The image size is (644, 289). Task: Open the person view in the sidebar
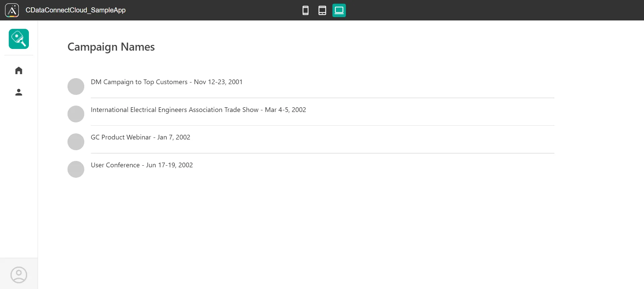click(x=19, y=92)
